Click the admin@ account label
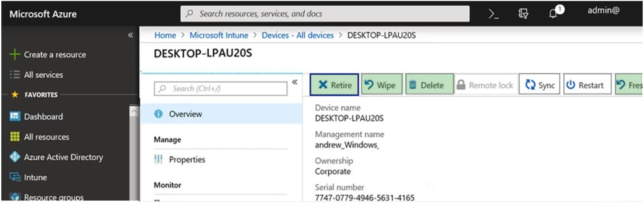This screenshot has width=644, height=203. (603, 11)
